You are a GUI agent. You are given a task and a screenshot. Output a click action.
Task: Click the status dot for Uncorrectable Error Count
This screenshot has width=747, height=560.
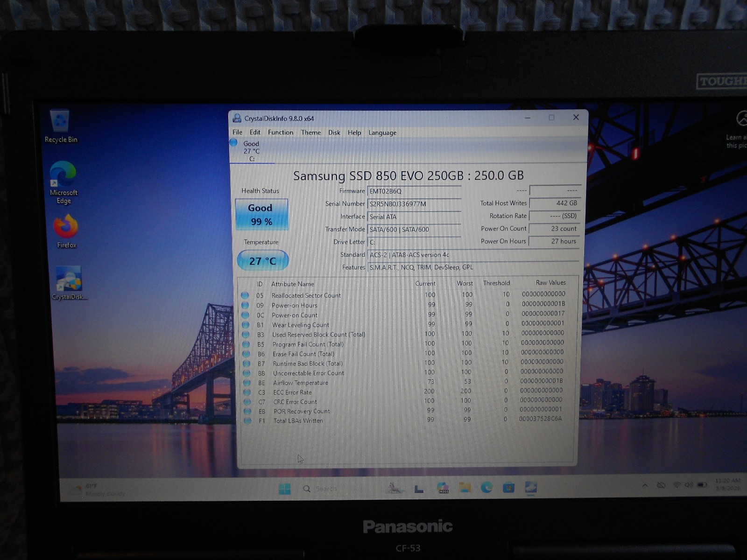coord(247,373)
